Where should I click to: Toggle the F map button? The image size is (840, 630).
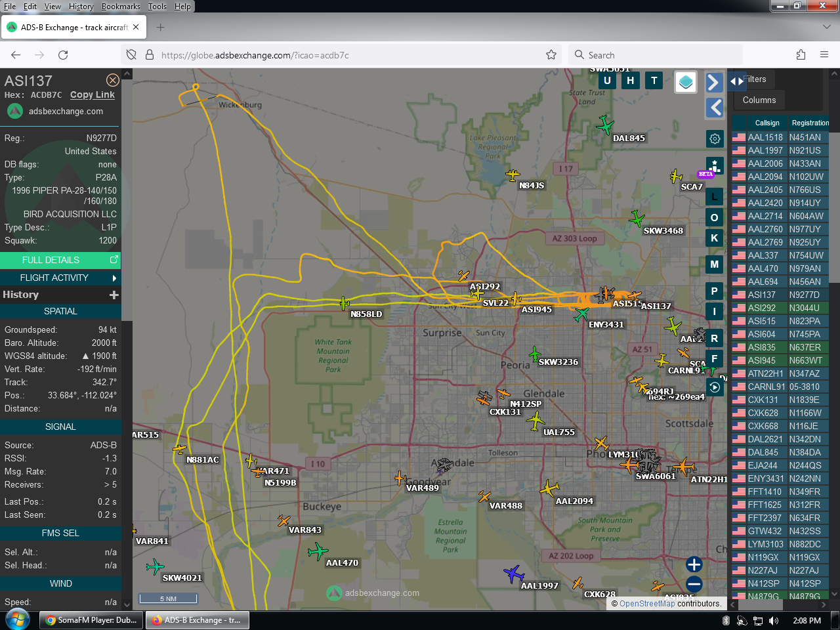click(x=715, y=359)
